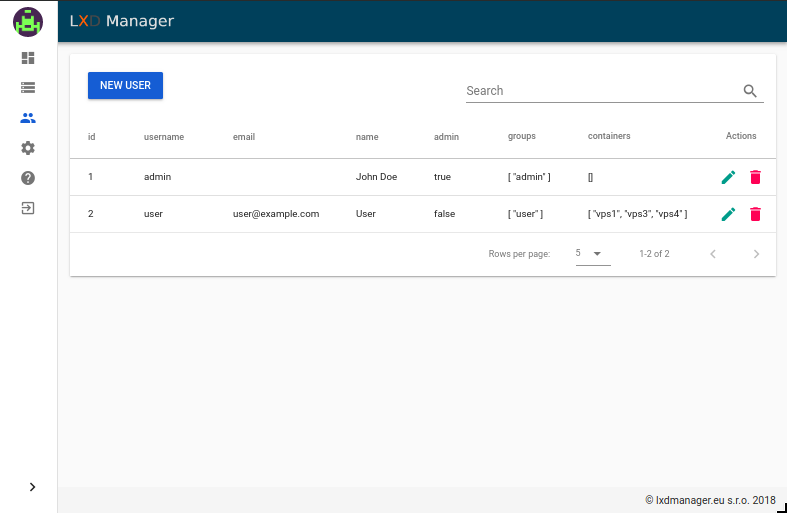
Task: Open the Settings gear sidebar icon
Action: (28, 148)
